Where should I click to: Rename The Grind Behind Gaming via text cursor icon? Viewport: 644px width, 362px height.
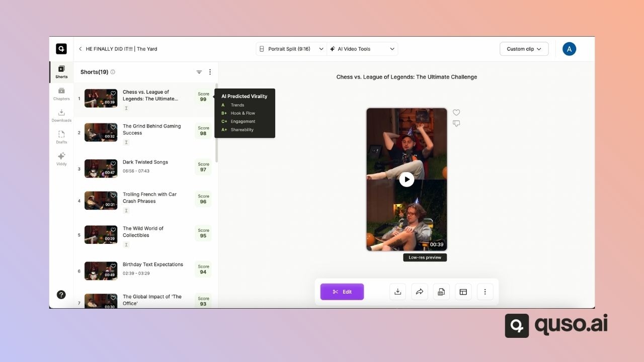126,142
